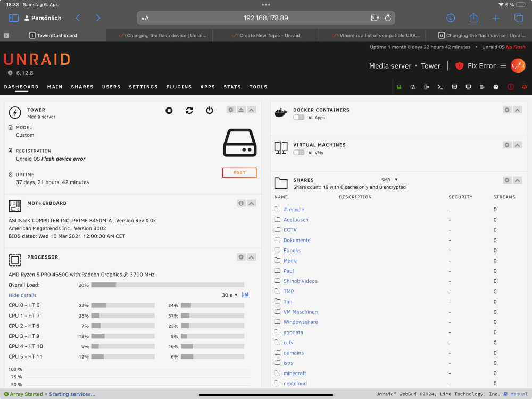
Task: Open the SMB shares protocol dropdown
Action: click(389, 180)
